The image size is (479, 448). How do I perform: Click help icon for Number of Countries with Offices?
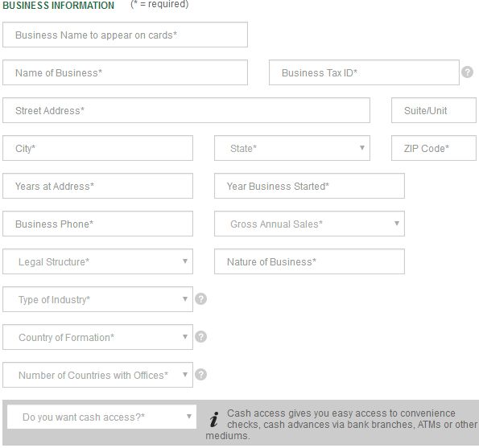click(200, 375)
